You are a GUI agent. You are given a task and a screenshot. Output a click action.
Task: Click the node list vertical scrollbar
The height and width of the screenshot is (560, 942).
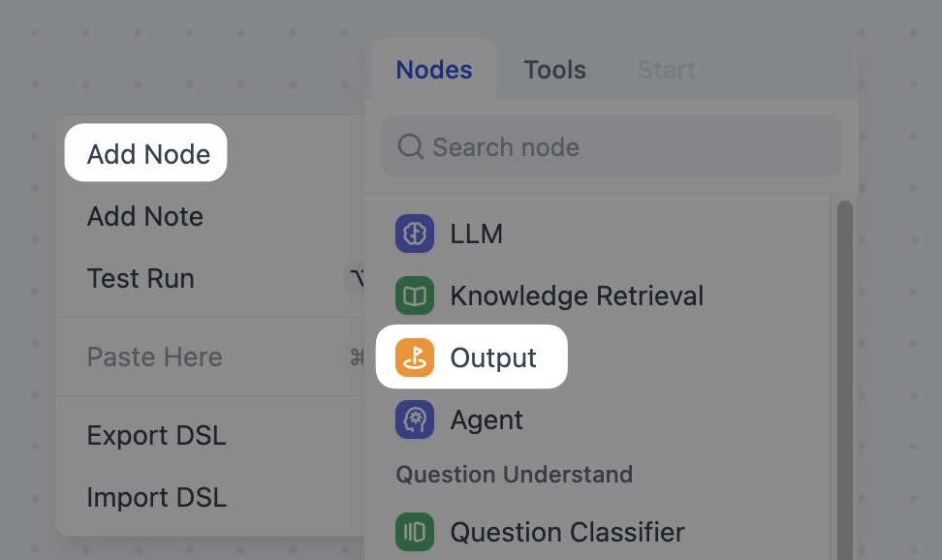[x=844, y=339]
